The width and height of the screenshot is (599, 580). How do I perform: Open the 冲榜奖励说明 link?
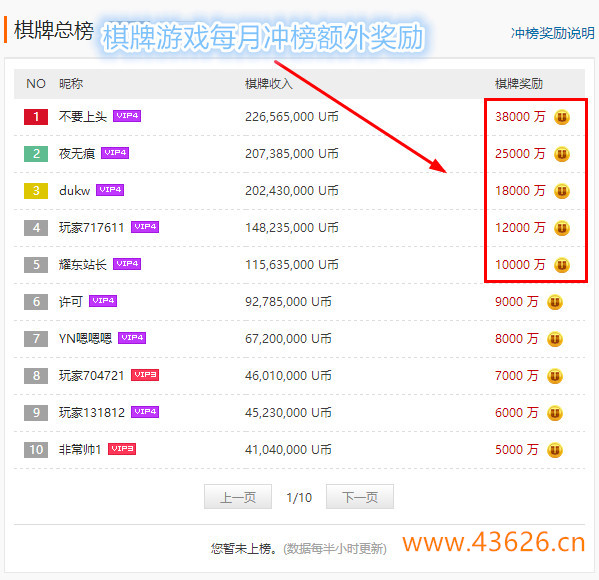(552, 33)
